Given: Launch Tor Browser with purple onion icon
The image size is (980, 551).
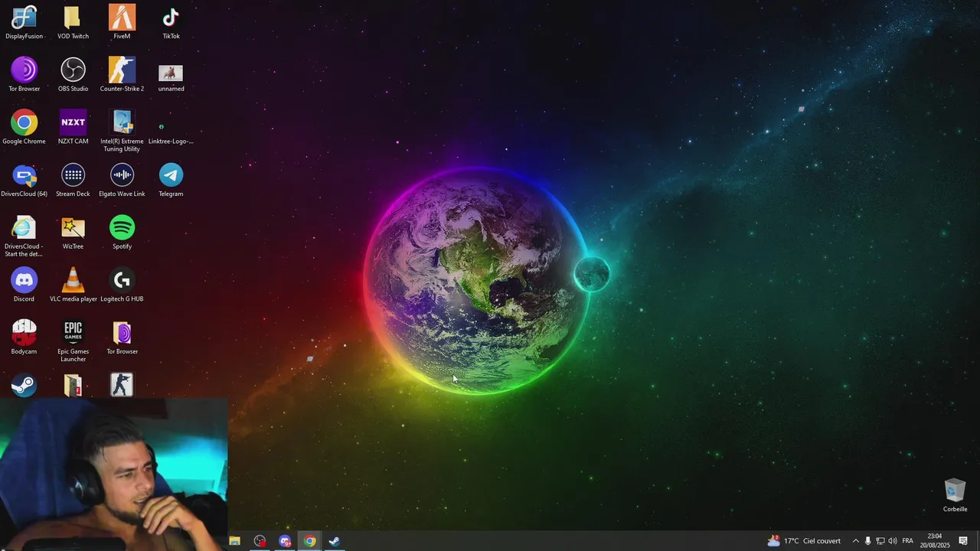Looking at the screenshot, I should click(24, 75).
